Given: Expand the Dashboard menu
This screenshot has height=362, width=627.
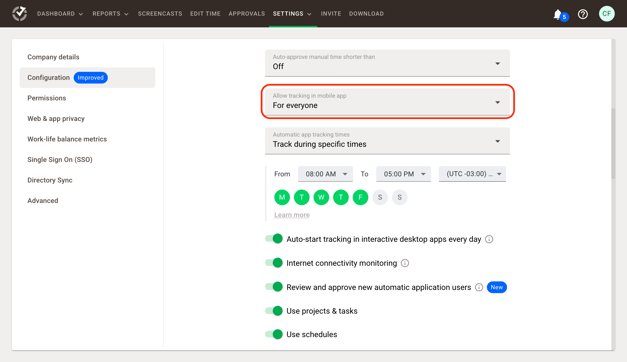Looking at the screenshot, I should coord(60,14).
